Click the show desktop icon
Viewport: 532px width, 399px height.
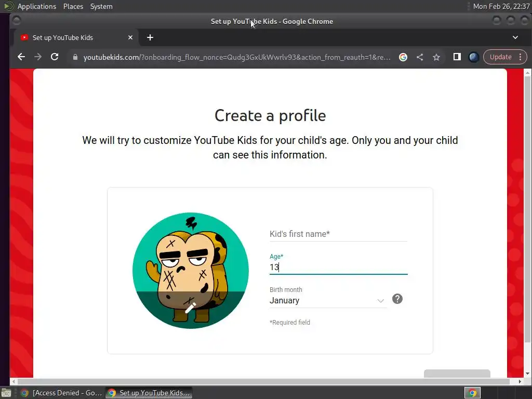pos(6,393)
